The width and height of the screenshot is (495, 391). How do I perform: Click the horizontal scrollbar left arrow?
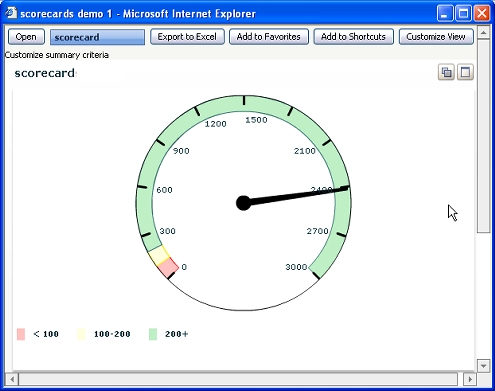(x=12, y=379)
